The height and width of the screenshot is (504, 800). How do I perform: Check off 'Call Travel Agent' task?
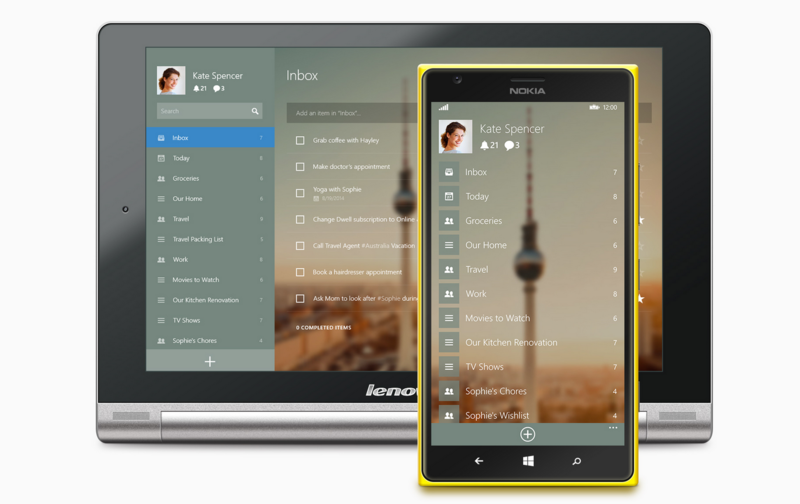click(300, 246)
